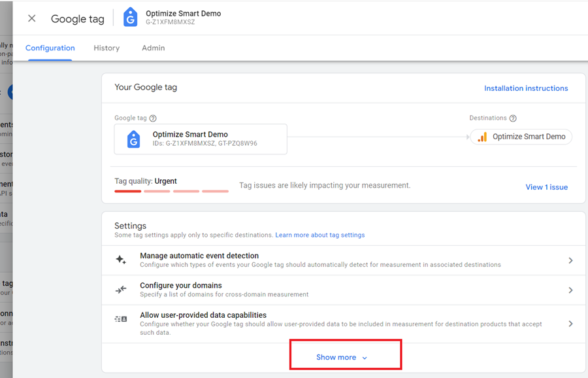The height and width of the screenshot is (378, 588).
Task: Click the merge arrows icon for domains
Action: click(121, 290)
